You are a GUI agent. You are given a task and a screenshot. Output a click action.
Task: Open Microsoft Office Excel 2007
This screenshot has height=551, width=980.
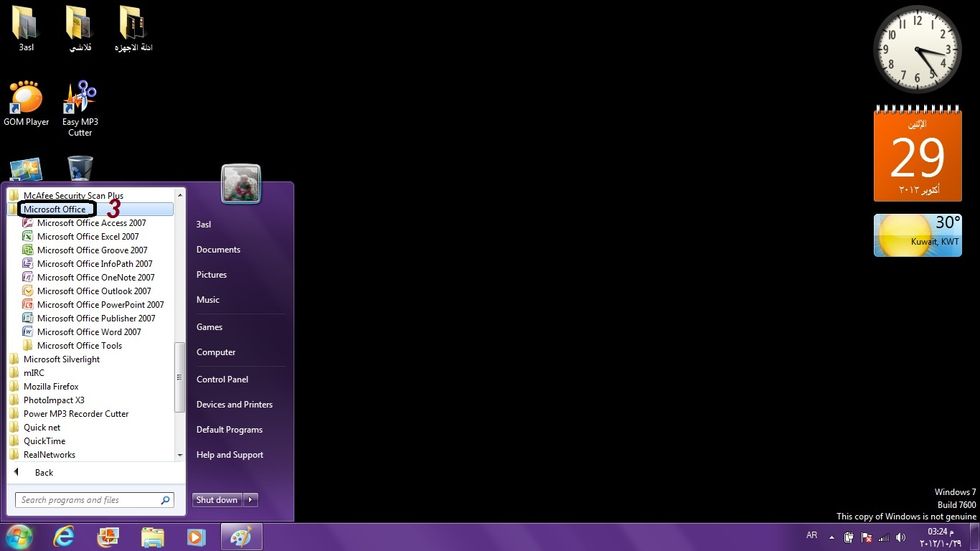click(87, 237)
